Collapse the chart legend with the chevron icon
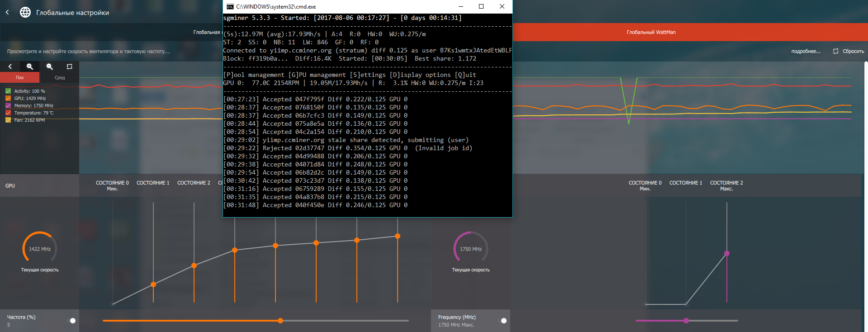868x332 pixels. click(10, 66)
